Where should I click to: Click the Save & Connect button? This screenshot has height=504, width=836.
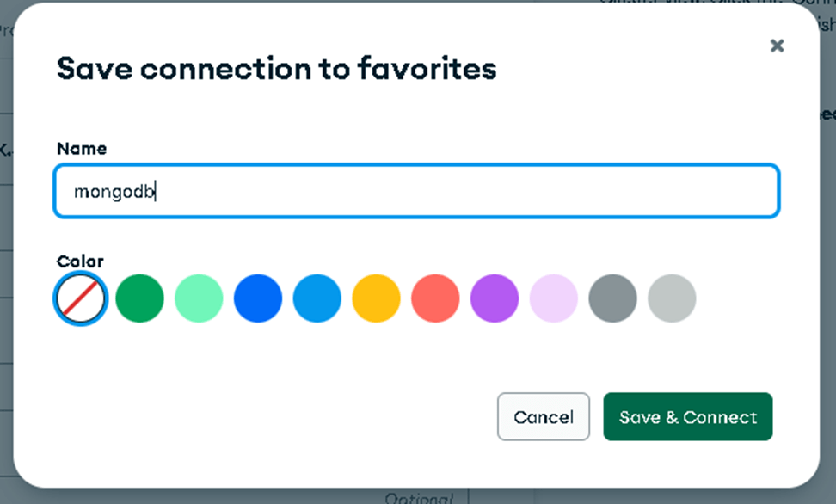click(687, 417)
